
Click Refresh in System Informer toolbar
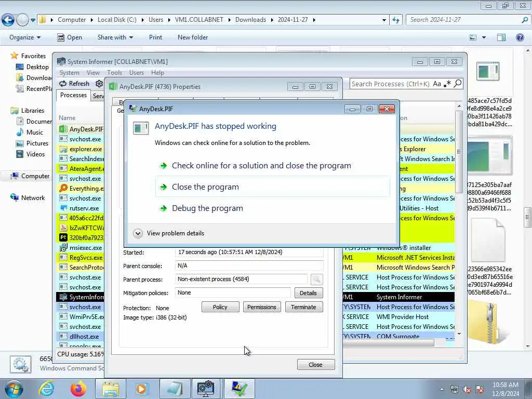click(x=74, y=84)
